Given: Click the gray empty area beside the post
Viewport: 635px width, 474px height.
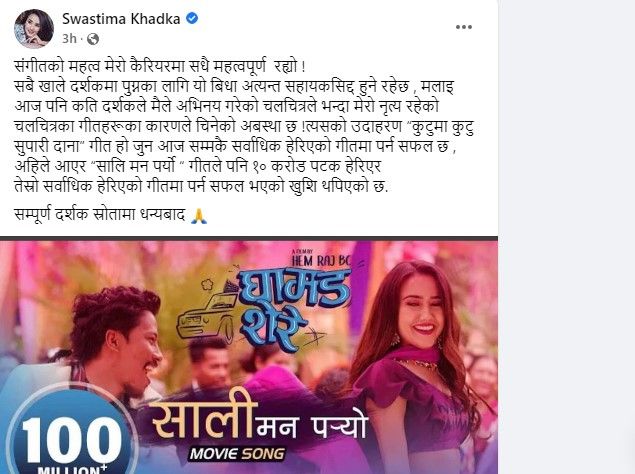Looking at the screenshot, I should coord(566,237).
